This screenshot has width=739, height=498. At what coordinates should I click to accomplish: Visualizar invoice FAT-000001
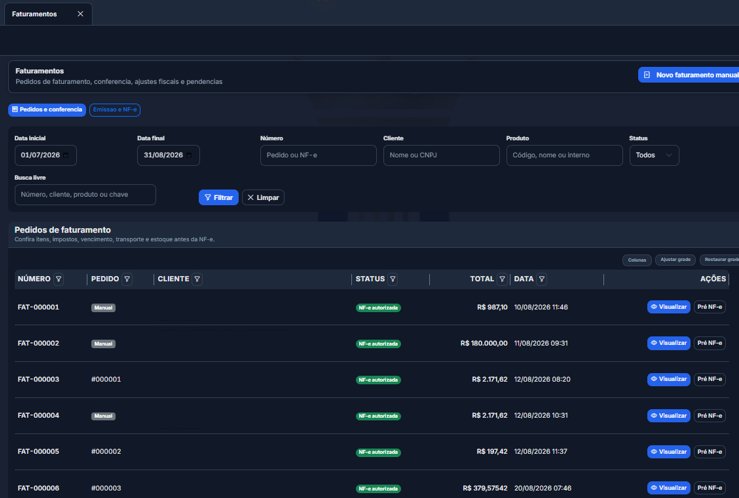668,307
